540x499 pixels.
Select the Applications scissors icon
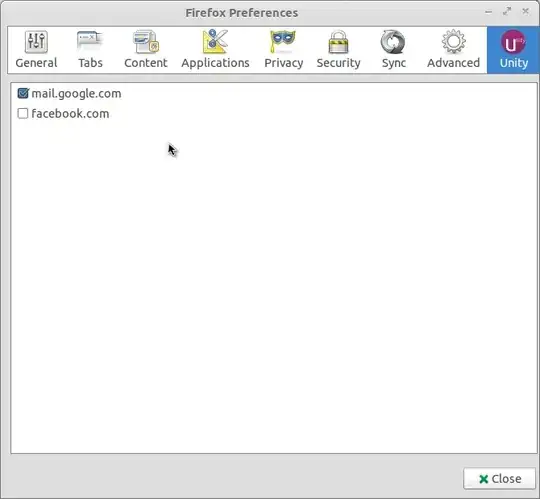point(215,41)
